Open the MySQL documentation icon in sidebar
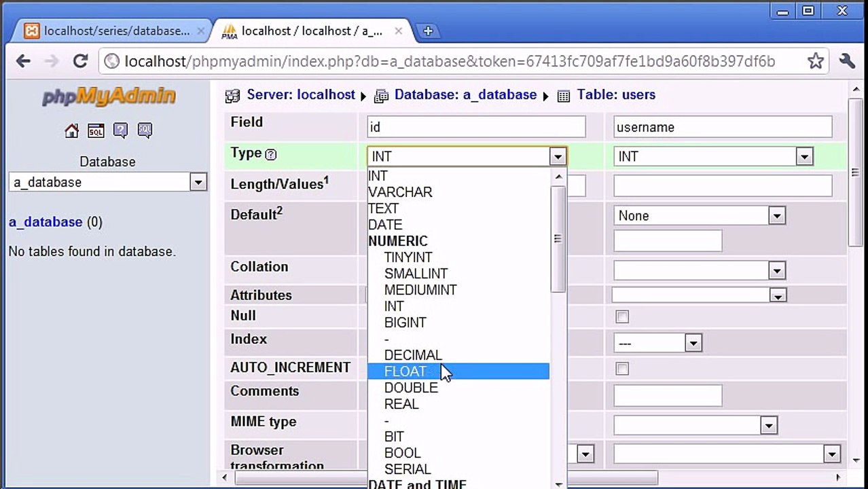Screen dimensions: 868x489 (x=145, y=130)
